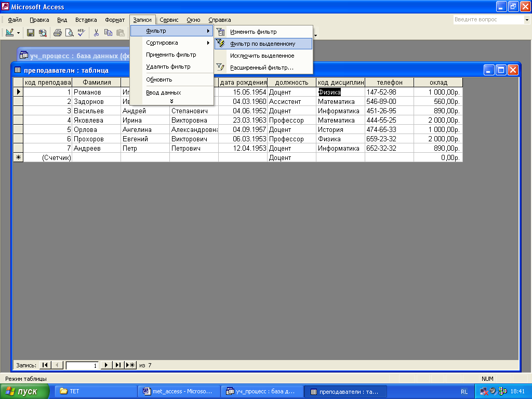Expand the 'Сортировка' submenu
Viewport: 532px width, 399px height.
coord(171,43)
